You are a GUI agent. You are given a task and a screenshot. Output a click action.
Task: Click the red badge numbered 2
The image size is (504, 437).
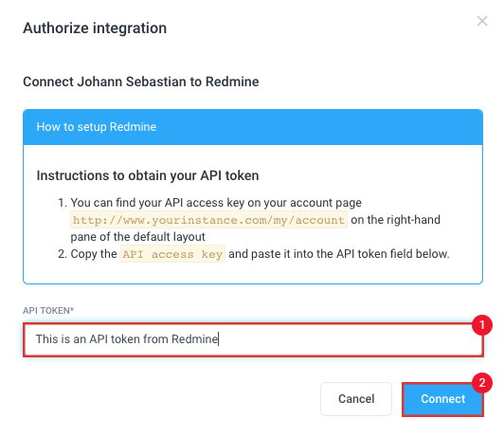482,383
